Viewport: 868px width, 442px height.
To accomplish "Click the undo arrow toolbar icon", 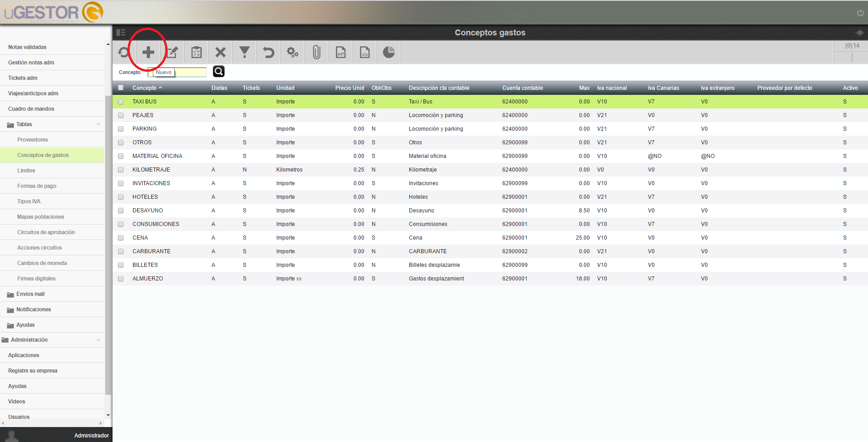I will coord(269,53).
